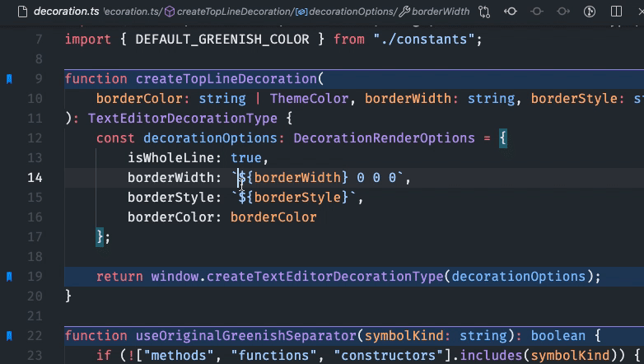Open the decoration.ts file tab
The width and height of the screenshot is (644, 364).
[x=66, y=12]
